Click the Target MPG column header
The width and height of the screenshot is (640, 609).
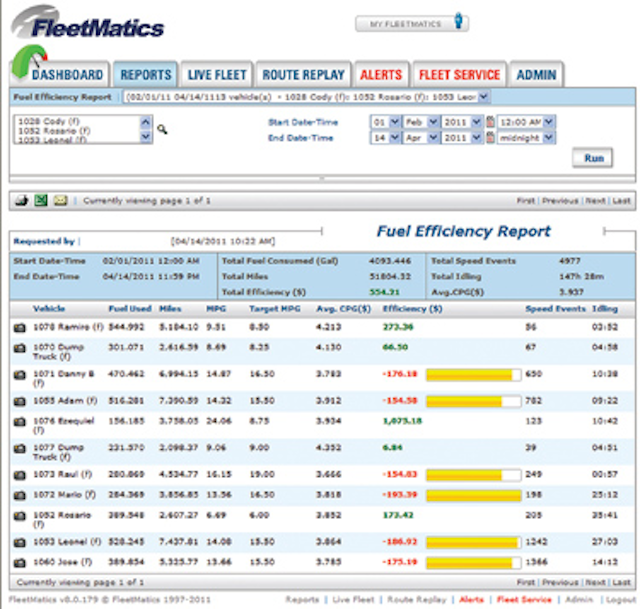pyautogui.click(x=275, y=309)
